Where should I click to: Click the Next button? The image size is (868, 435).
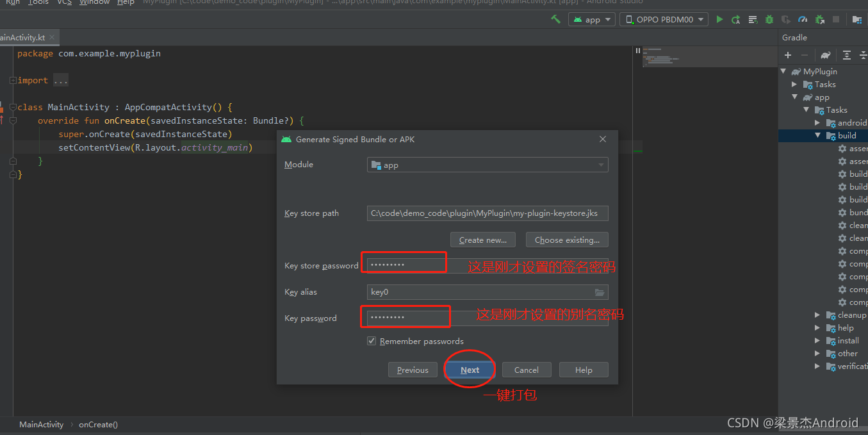(x=470, y=370)
